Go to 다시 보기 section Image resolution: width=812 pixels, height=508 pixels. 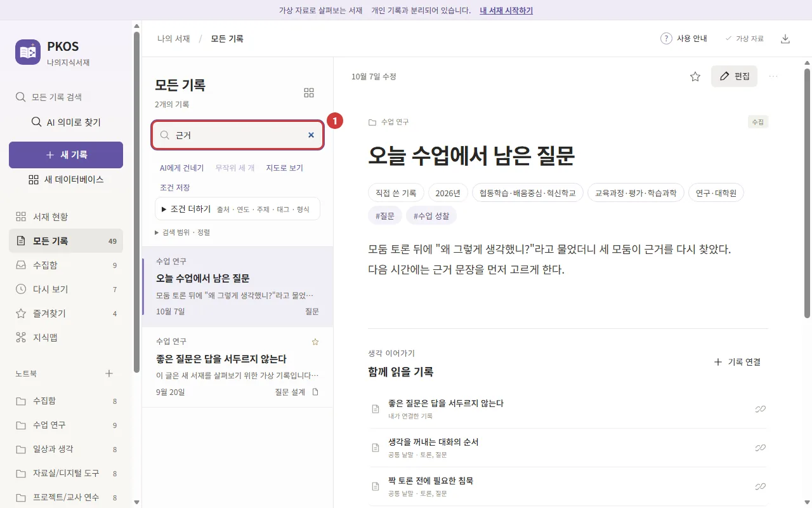tap(66, 289)
